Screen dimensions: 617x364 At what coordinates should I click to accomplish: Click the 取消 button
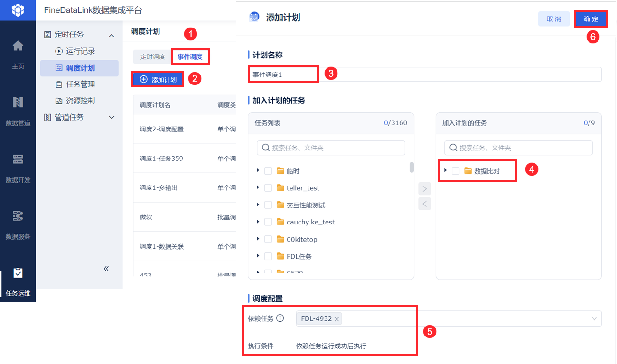click(x=554, y=19)
